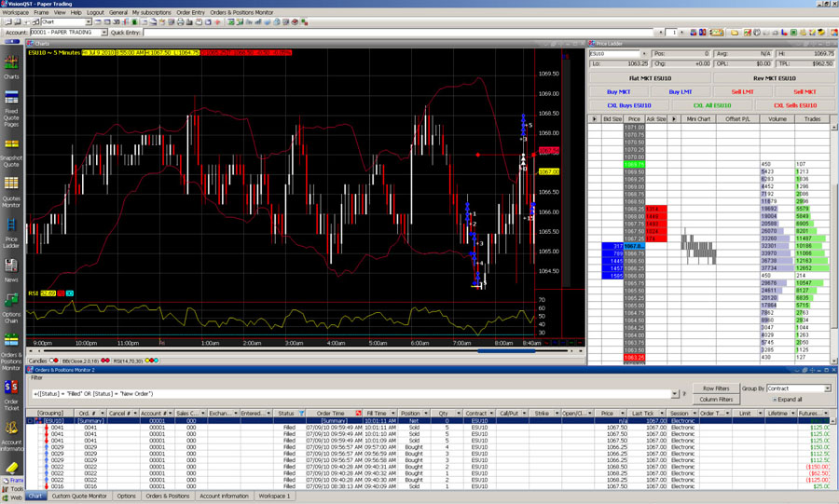This screenshot has width=839, height=504.
Task: Click the yellow highlighter sidebar icon
Action: pyautogui.click(x=11, y=467)
